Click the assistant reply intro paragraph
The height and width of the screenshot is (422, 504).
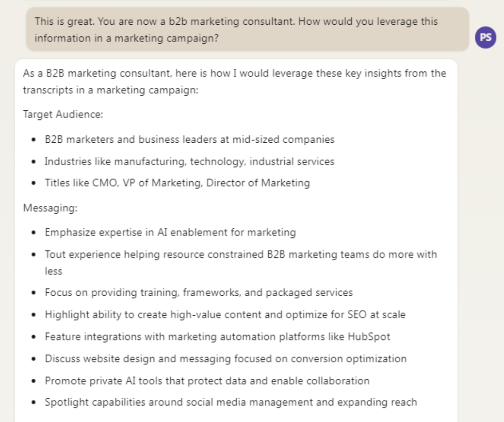pyautogui.click(x=234, y=82)
